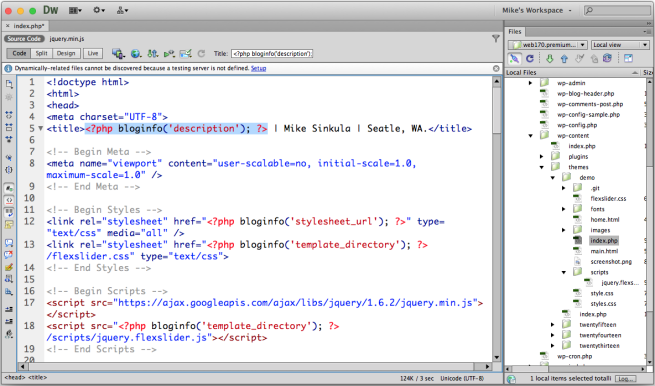Toggle Highlight Invalid Code
The image size is (655, 386).
(x=9, y=201)
